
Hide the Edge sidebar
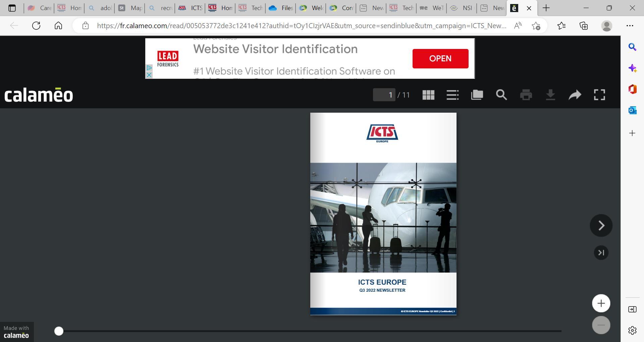tap(632, 309)
